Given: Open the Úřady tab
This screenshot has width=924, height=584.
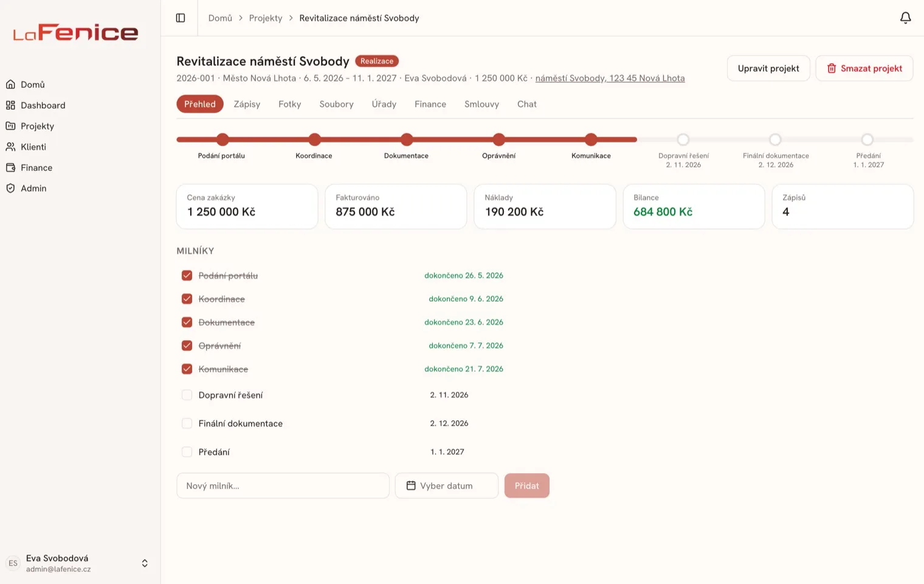Looking at the screenshot, I should click(x=384, y=104).
